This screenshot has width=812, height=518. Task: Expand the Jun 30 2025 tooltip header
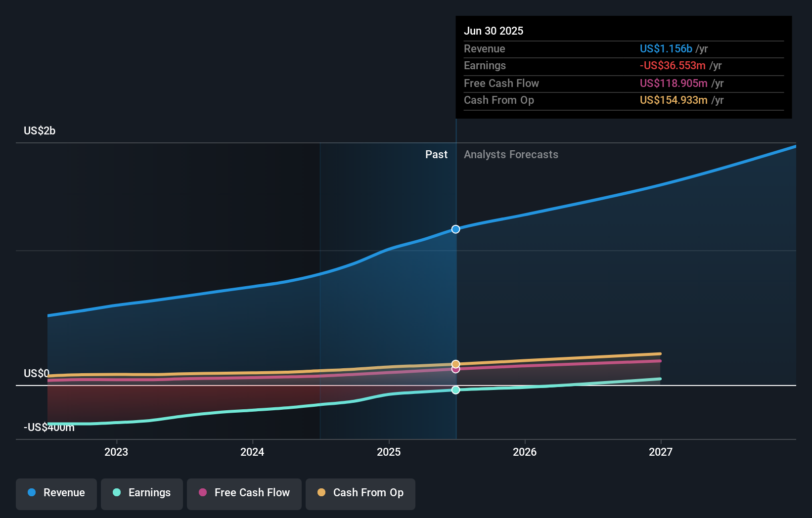(494, 31)
